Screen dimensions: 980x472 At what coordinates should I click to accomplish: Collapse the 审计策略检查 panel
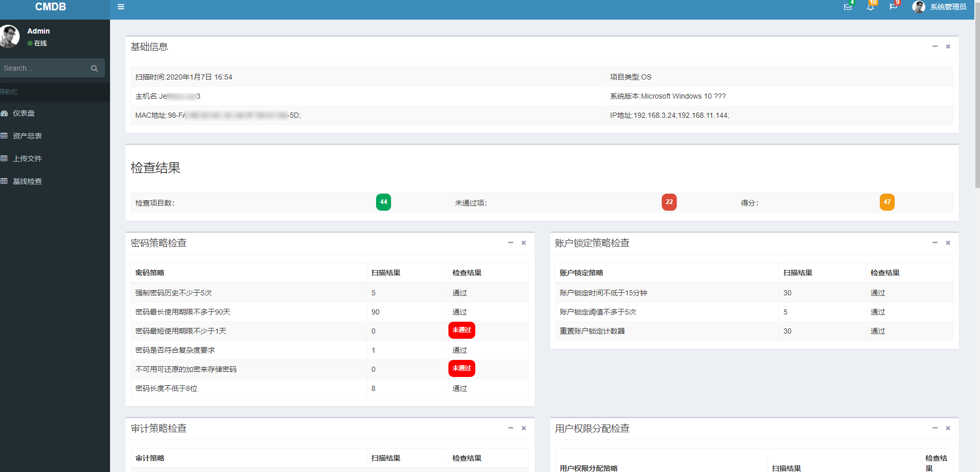point(510,428)
